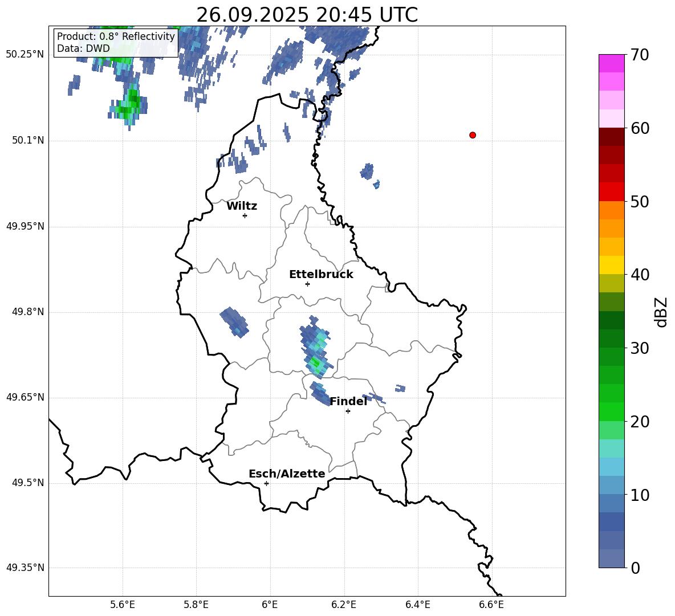
Task: Click the colorbar tick label 0
Action: tap(635, 568)
